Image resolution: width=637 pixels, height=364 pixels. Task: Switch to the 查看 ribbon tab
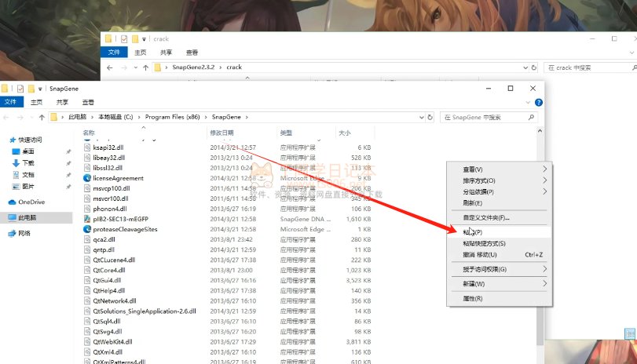pyautogui.click(x=88, y=102)
